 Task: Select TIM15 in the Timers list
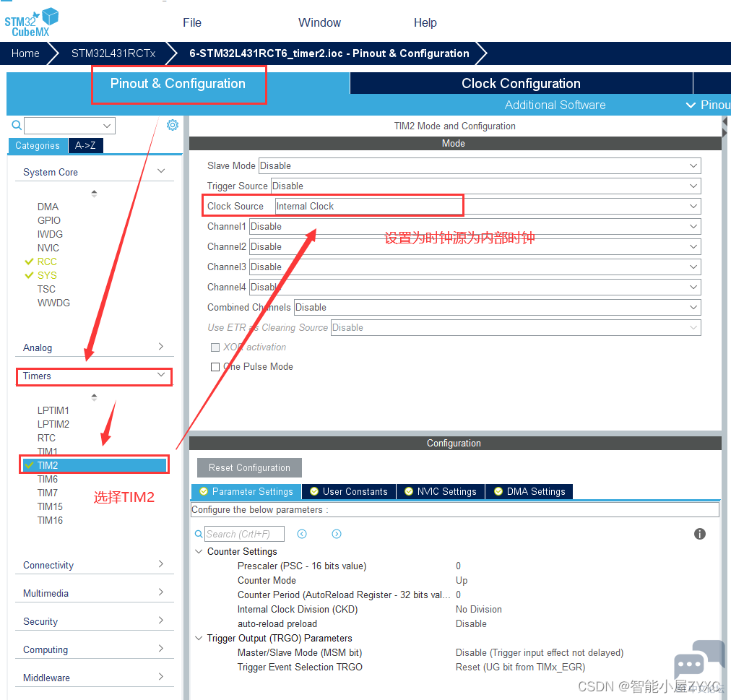(x=50, y=506)
